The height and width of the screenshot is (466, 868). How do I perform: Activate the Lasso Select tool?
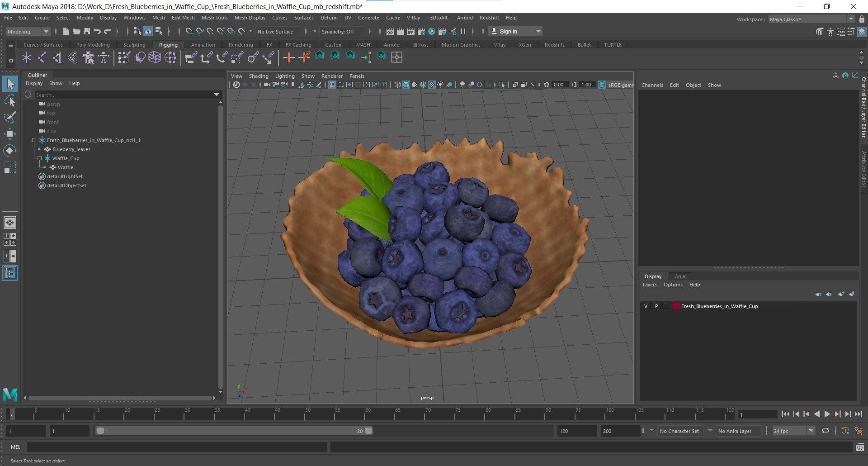[x=10, y=100]
